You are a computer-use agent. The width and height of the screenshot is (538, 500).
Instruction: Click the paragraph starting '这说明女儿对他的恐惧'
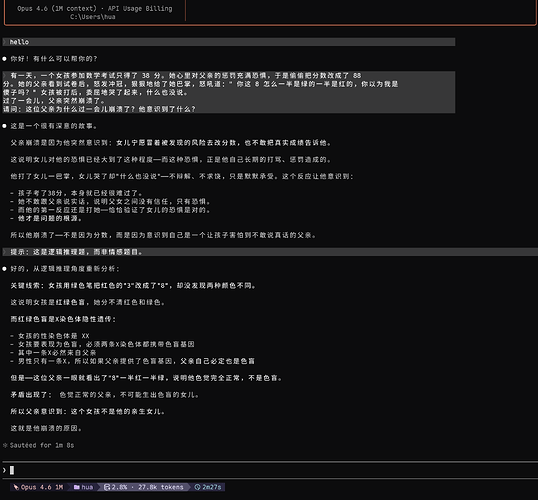pos(171,160)
